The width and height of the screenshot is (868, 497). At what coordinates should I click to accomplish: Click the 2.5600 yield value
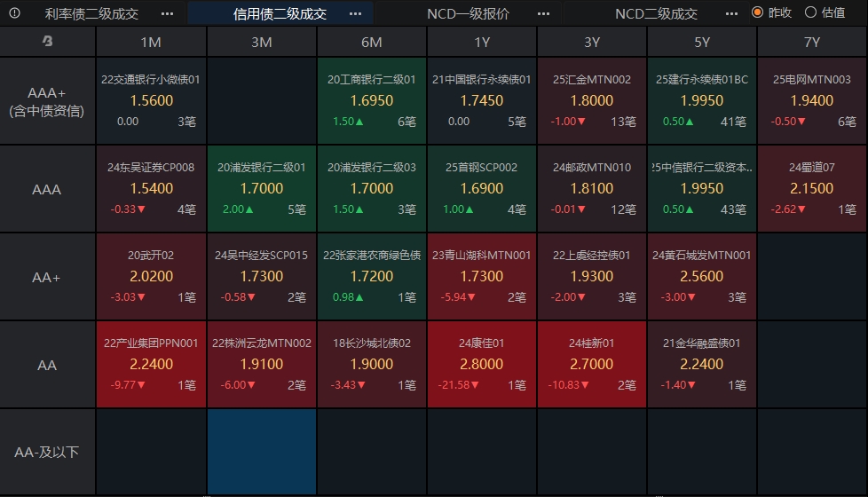[702, 276]
